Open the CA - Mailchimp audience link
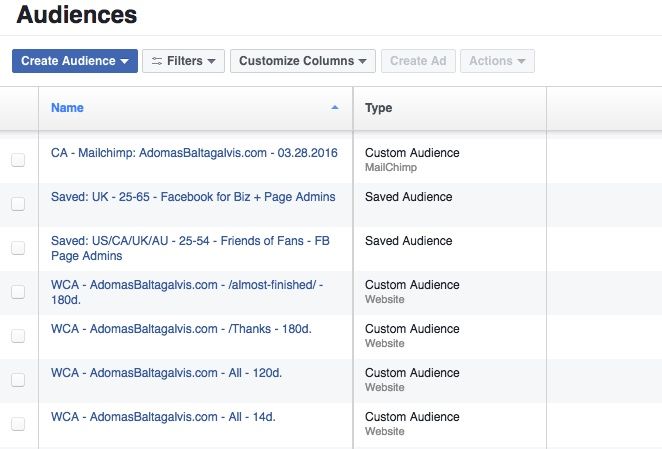Image resolution: width=662 pixels, height=449 pixels. pos(194,152)
